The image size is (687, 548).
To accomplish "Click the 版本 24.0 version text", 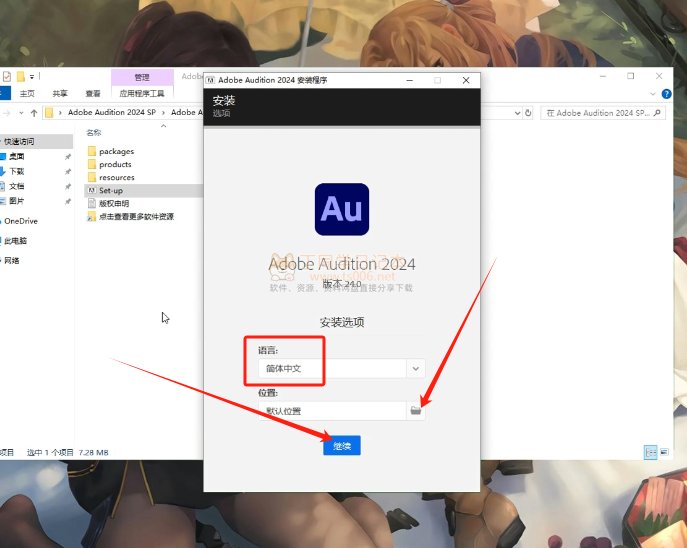I will tap(342, 283).
